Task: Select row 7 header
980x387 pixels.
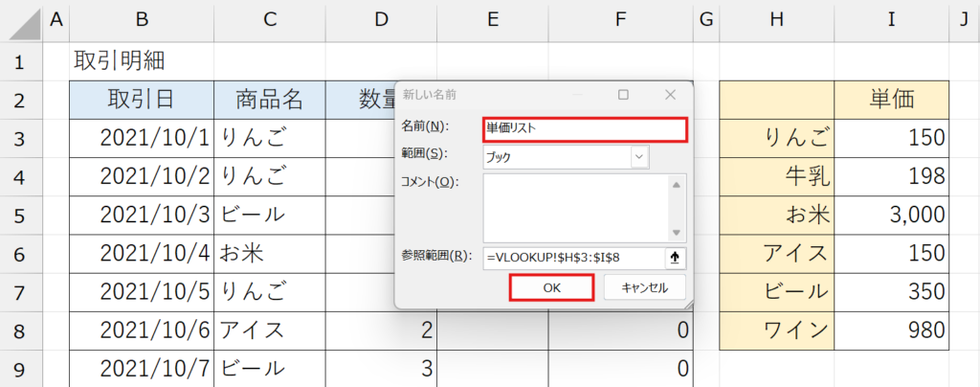Action: tap(22, 292)
